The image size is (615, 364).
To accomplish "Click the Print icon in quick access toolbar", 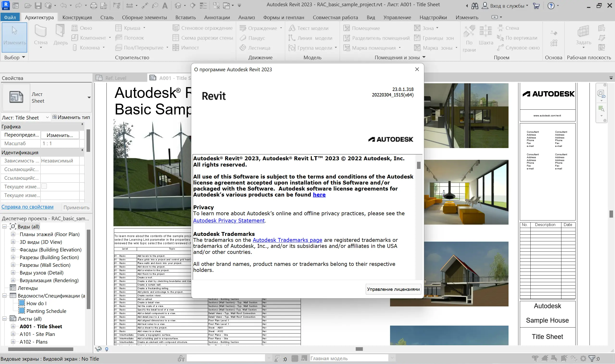I will 93,5.
